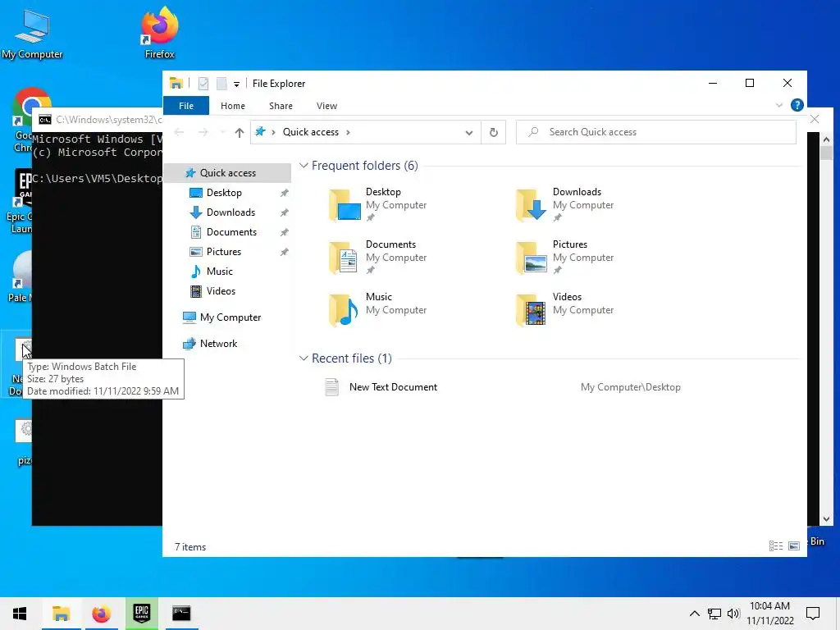This screenshot has height=630, width=840.
Task: Open volume control tray icon
Action: [x=733, y=614]
